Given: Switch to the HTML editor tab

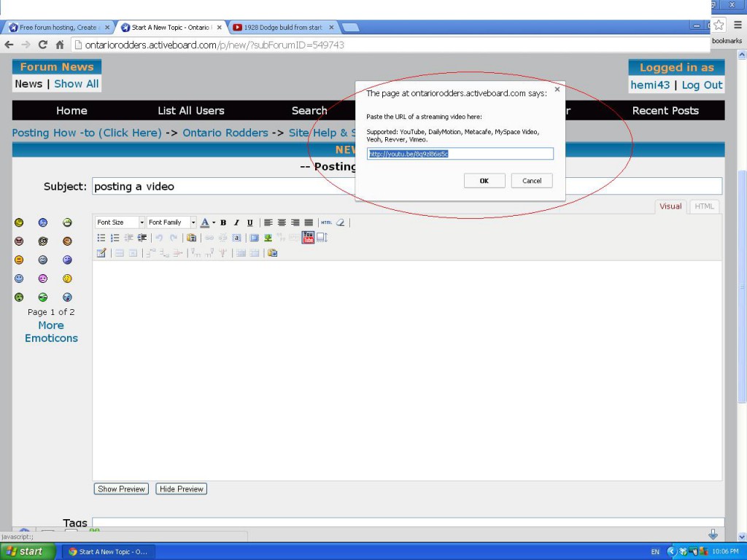Looking at the screenshot, I should click(x=704, y=206).
